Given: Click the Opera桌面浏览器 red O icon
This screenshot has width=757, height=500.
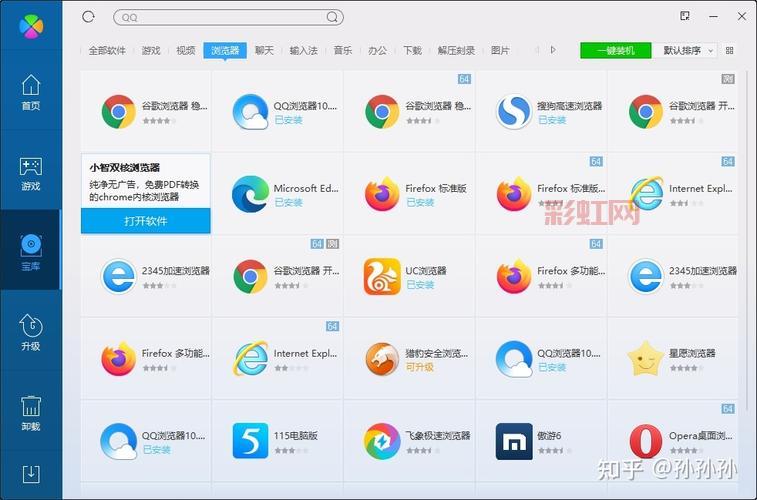Looking at the screenshot, I should click(645, 441).
